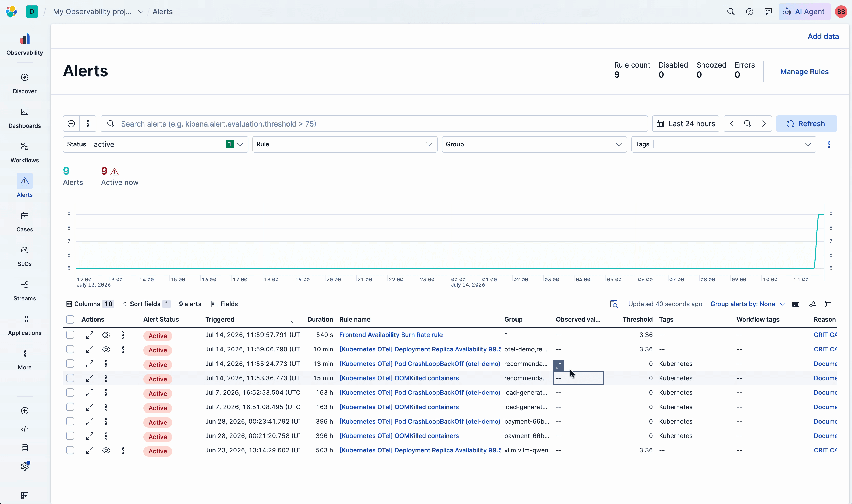The image size is (852, 504).
Task: Click the sidebar add data plus icon
Action: click(25, 411)
